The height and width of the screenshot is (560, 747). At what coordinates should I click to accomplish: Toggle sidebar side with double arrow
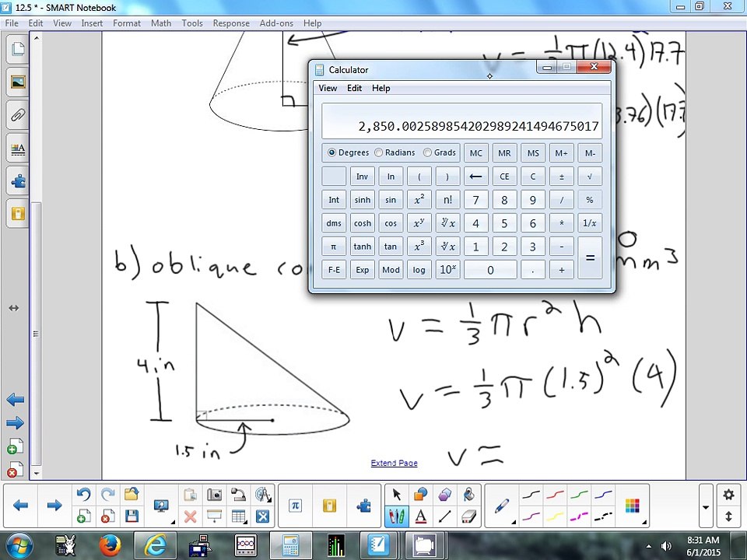tap(14, 308)
